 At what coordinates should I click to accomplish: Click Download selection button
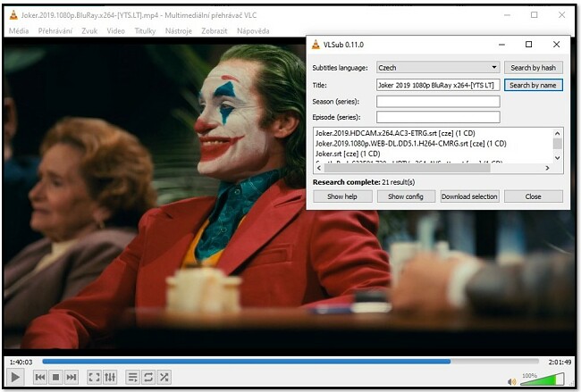(x=469, y=196)
